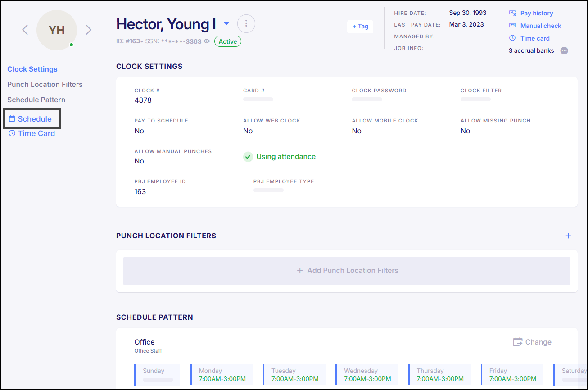The height and width of the screenshot is (390, 588).
Task: Click Allow Manual Punches value No
Action: pos(139,161)
